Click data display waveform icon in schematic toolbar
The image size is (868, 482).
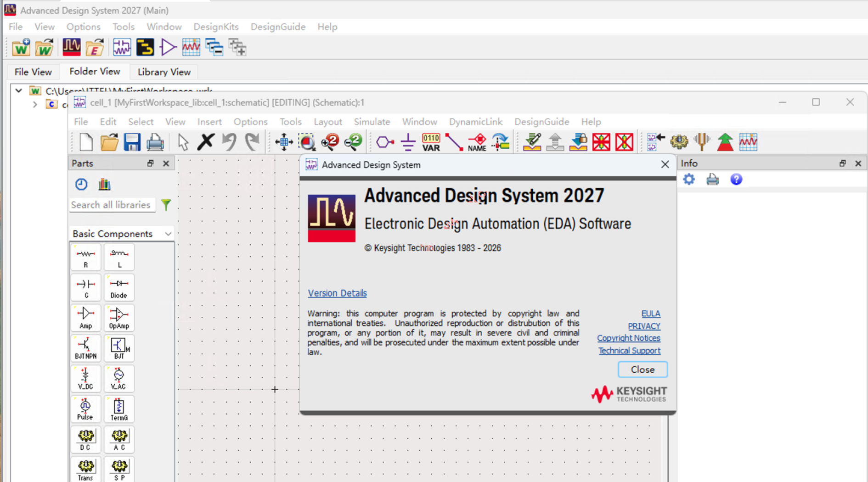pos(748,142)
